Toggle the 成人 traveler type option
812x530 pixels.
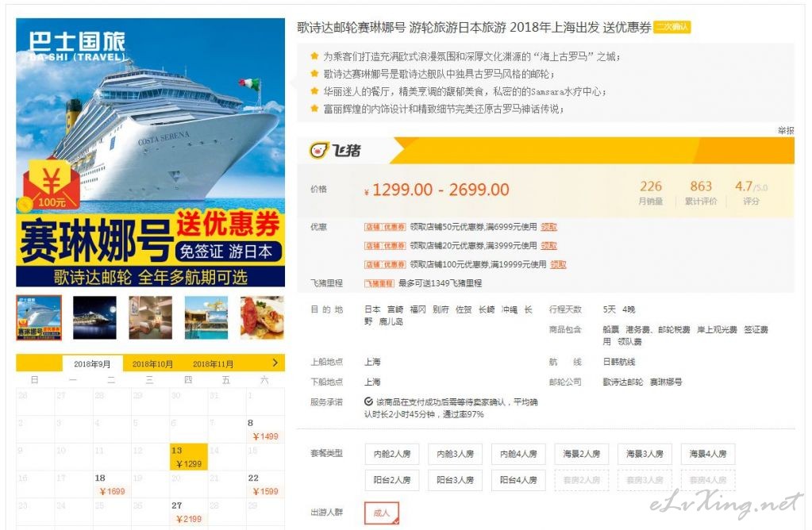(x=382, y=513)
